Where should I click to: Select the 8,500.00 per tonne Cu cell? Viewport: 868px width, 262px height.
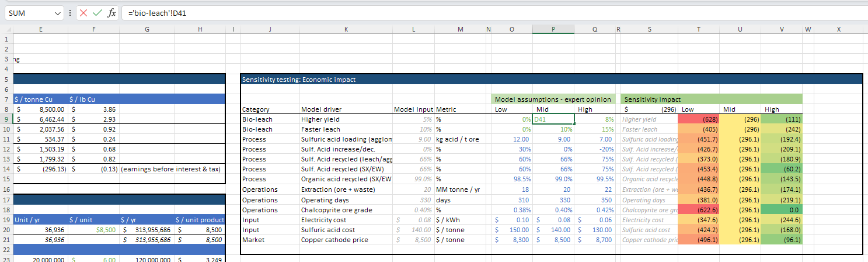(40, 109)
